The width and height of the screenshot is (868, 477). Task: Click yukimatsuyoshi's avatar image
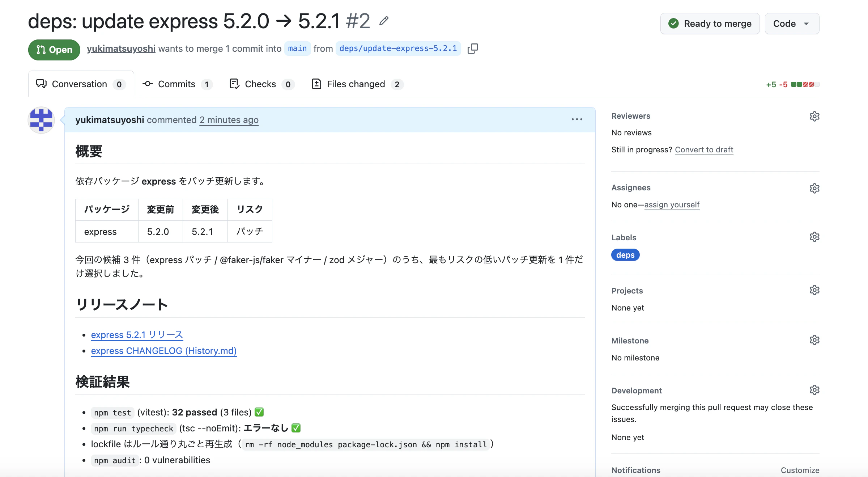[41, 120]
